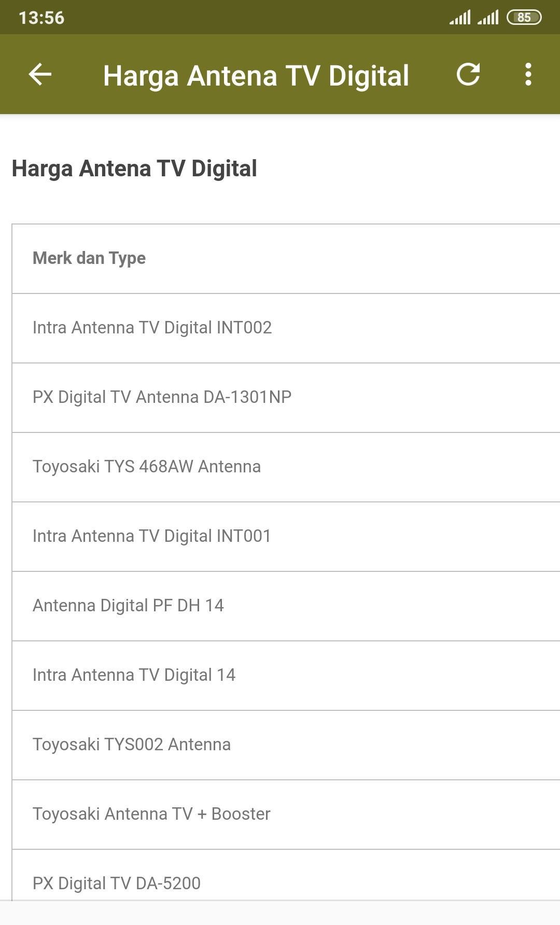
Task: Refresh the page with reload icon
Action: pyautogui.click(x=468, y=74)
